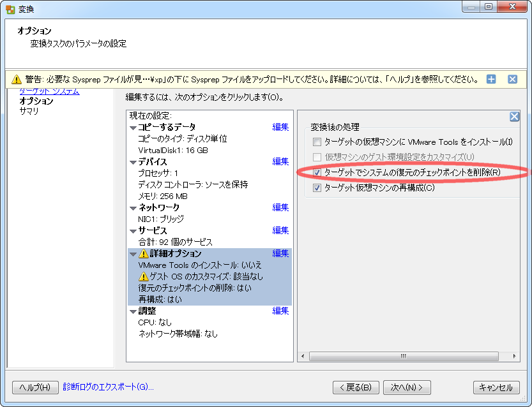
Task: Open ヘルプ(H) button
Action: coord(35,387)
